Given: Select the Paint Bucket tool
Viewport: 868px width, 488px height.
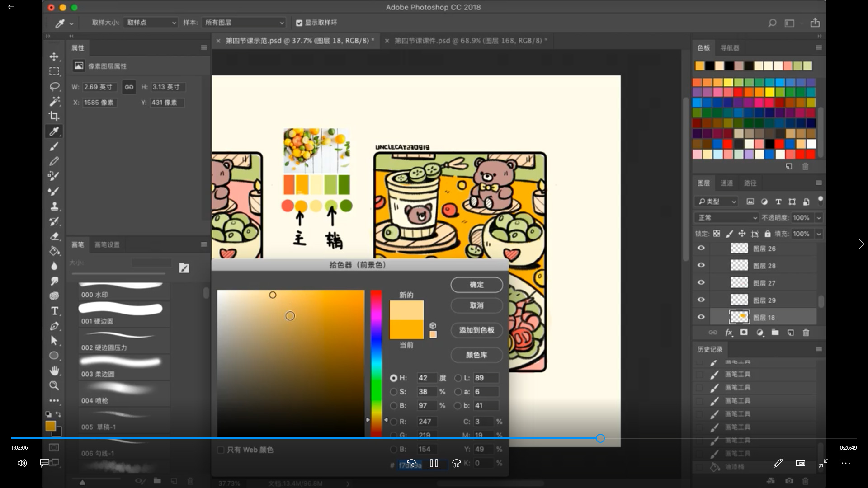Looking at the screenshot, I should click(x=54, y=251).
